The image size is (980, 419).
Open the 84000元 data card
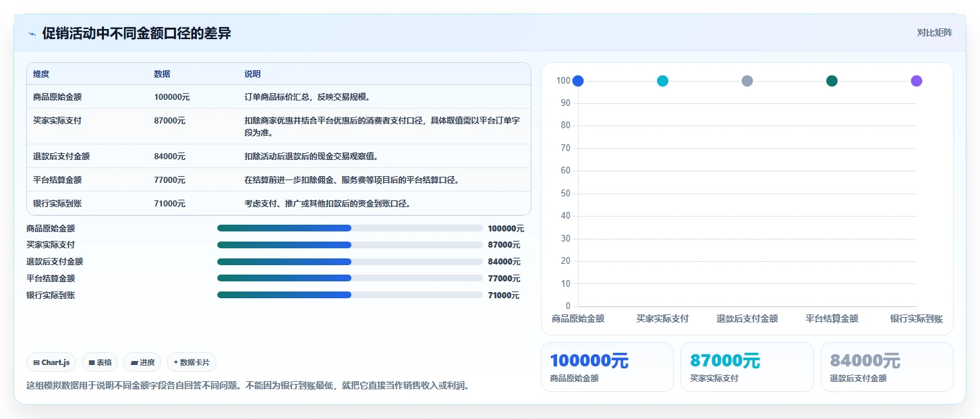[x=887, y=367]
